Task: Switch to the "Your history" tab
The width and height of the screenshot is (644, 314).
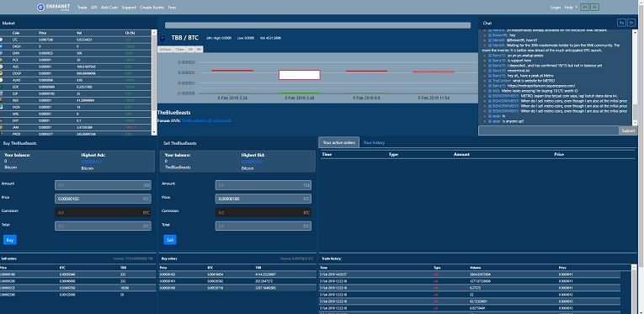Action: coord(374,142)
